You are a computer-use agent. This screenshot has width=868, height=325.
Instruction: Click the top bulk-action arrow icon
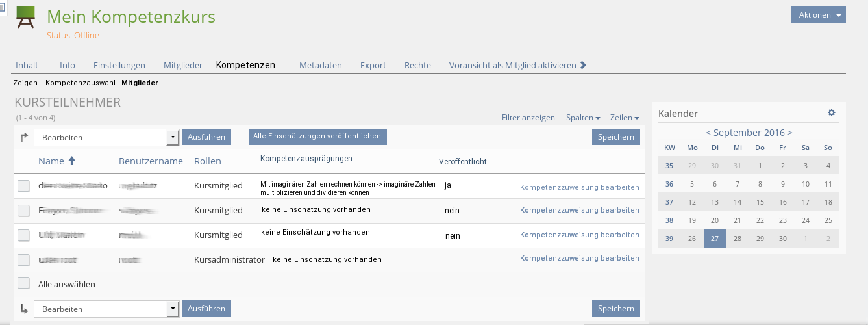24,137
